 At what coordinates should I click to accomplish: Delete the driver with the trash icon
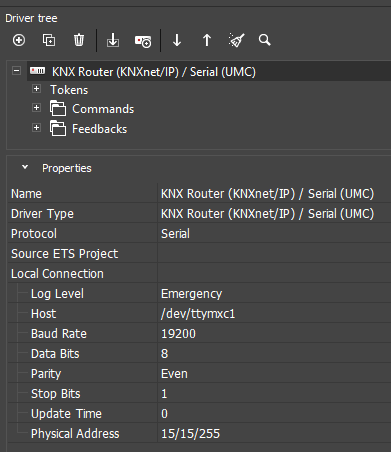tap(79, 40)
